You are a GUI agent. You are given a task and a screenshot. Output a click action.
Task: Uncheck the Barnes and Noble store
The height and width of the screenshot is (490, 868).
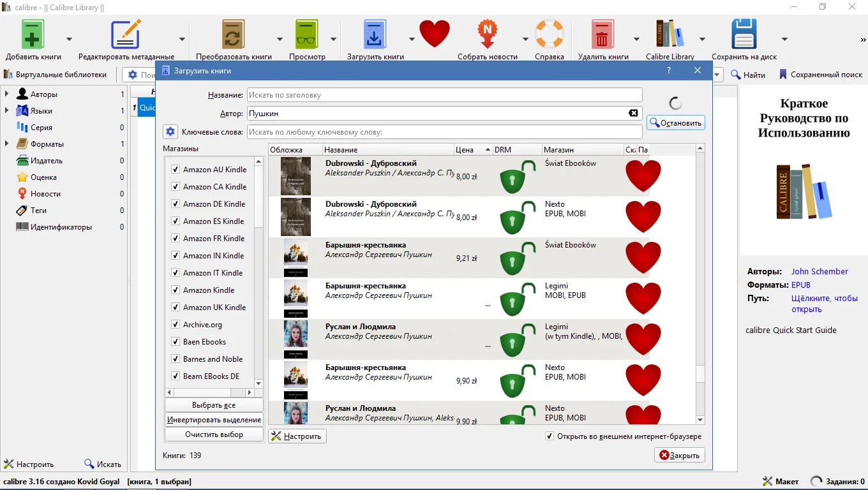pyautogui.click(x=176, y=359)
